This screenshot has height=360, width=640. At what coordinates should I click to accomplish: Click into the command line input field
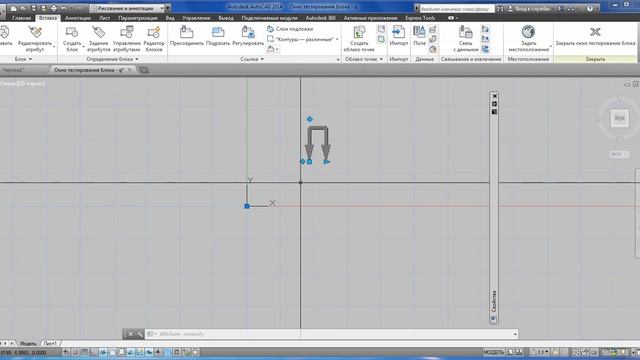coord(329,334)
